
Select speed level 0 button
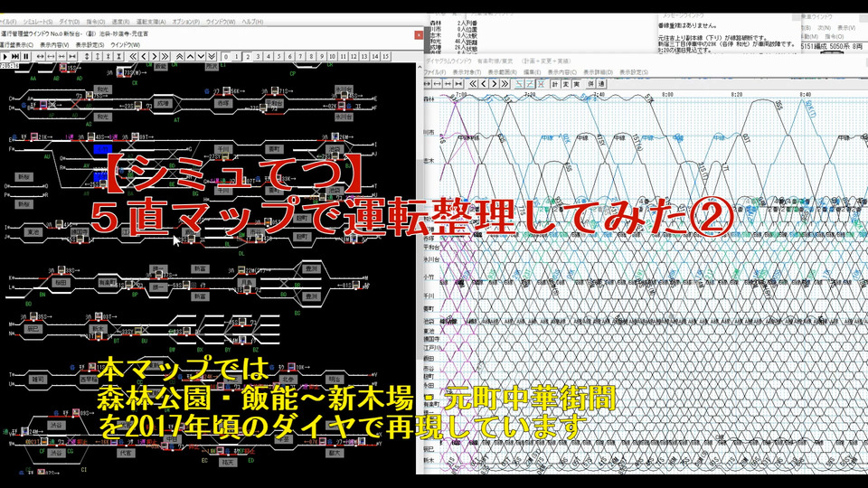(226, 56)
